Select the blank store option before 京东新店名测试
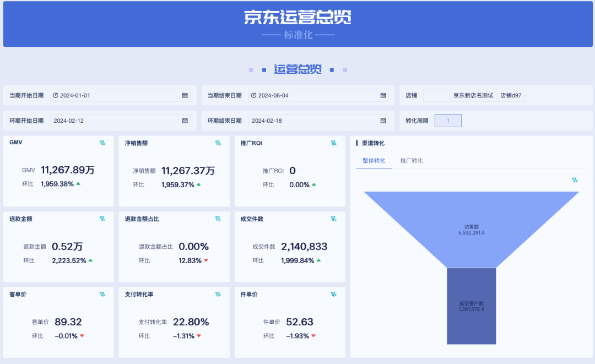Screen dimensions: 595x364 point(437,96)
